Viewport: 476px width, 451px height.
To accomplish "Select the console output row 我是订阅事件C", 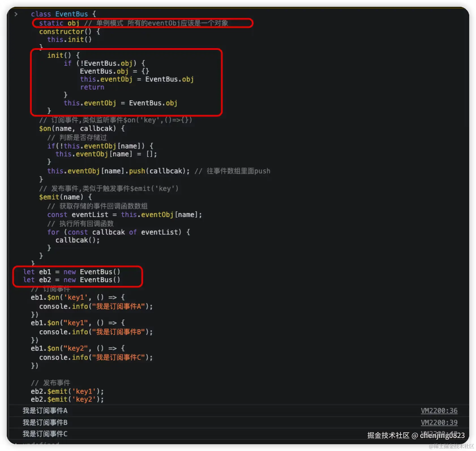I will (x=239, y=434).
